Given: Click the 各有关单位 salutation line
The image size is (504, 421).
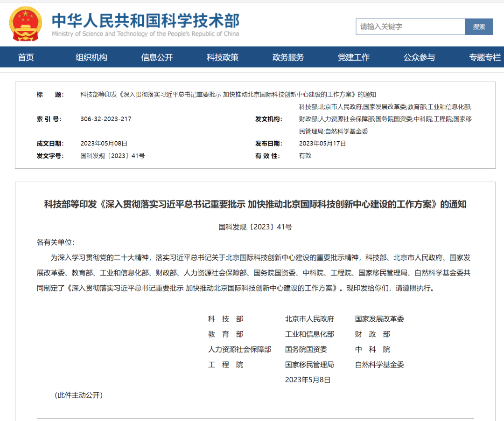Looking at the screenshot, I should [56, 242].
